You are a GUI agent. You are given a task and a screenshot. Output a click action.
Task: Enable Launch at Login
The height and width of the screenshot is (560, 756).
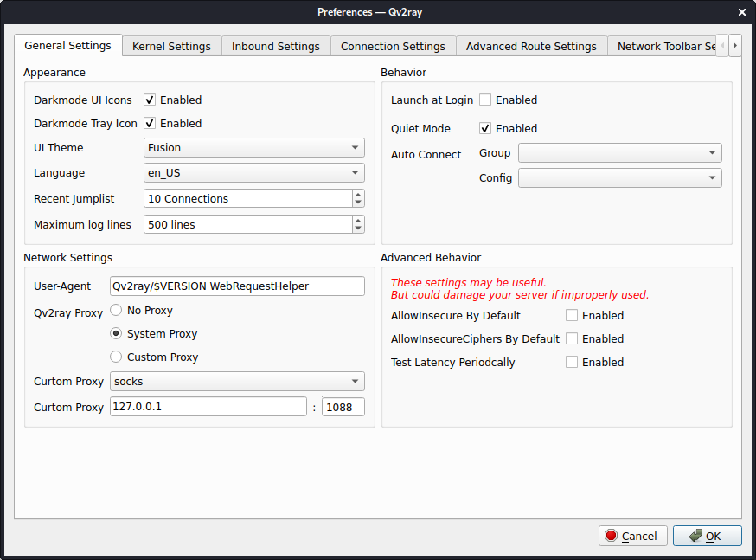point(485,100)
